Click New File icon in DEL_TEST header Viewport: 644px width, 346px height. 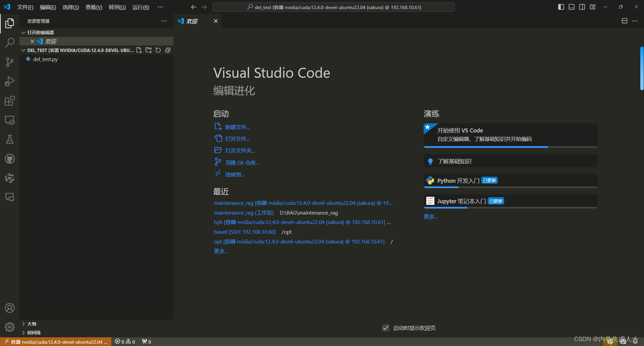139,50
